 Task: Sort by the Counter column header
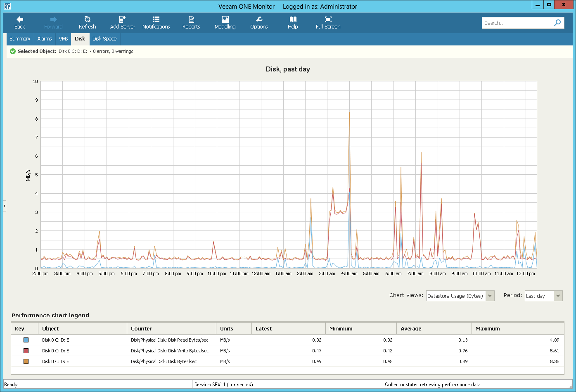tap(171, 329)
